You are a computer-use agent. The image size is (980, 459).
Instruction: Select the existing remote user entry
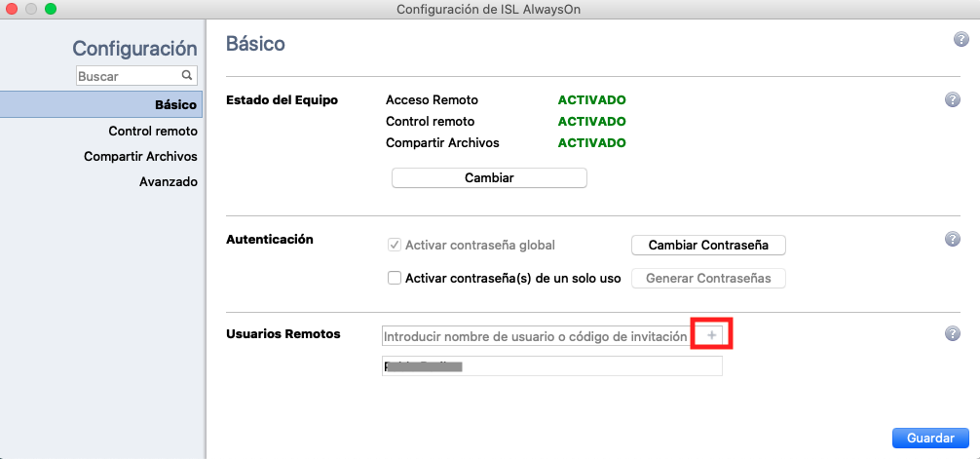552,366
